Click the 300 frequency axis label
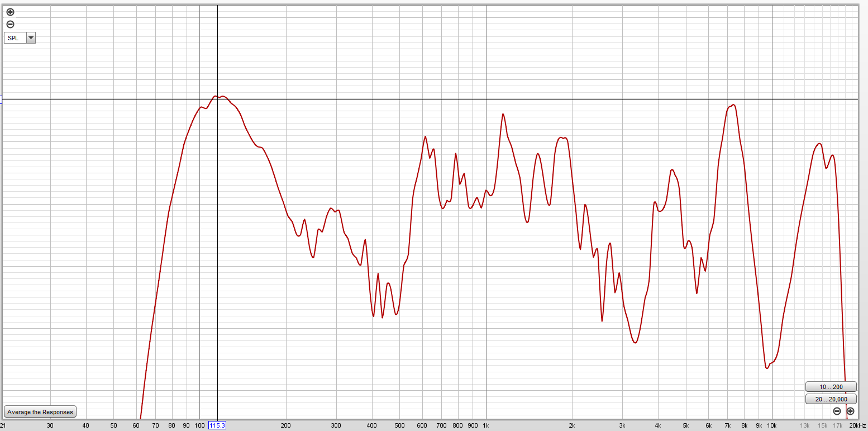The image size is (868, 431). coord(336,426)
